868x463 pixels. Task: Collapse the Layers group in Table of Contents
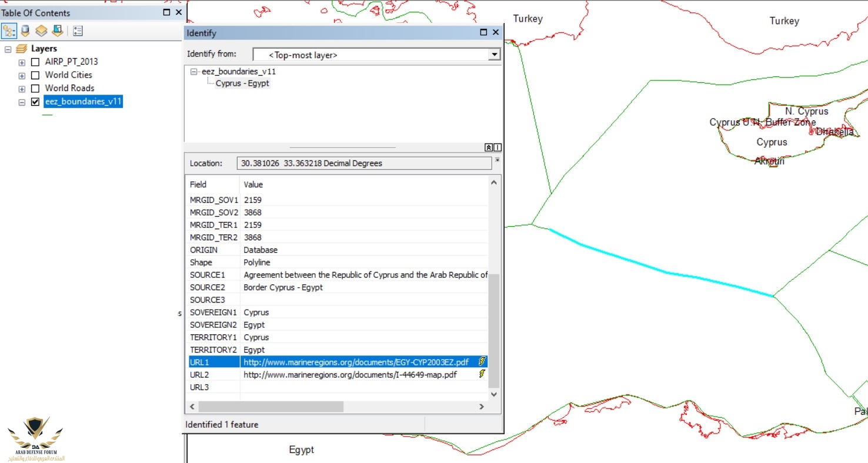(x=8, y=49)
